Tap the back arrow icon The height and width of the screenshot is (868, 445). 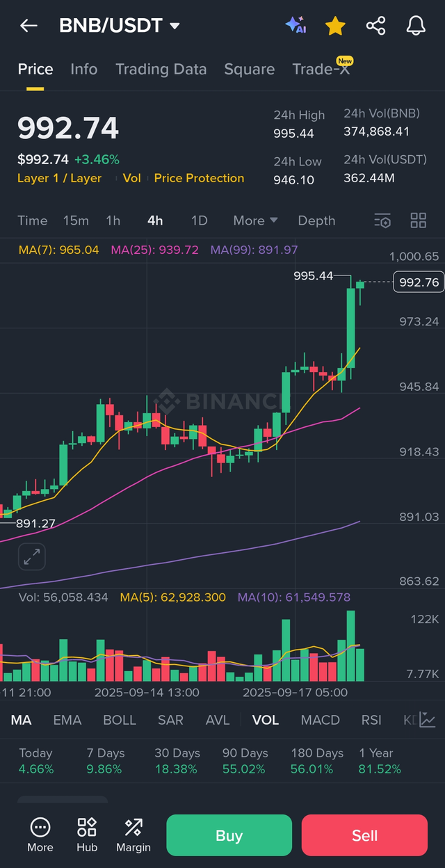click(x=29, y=26)
